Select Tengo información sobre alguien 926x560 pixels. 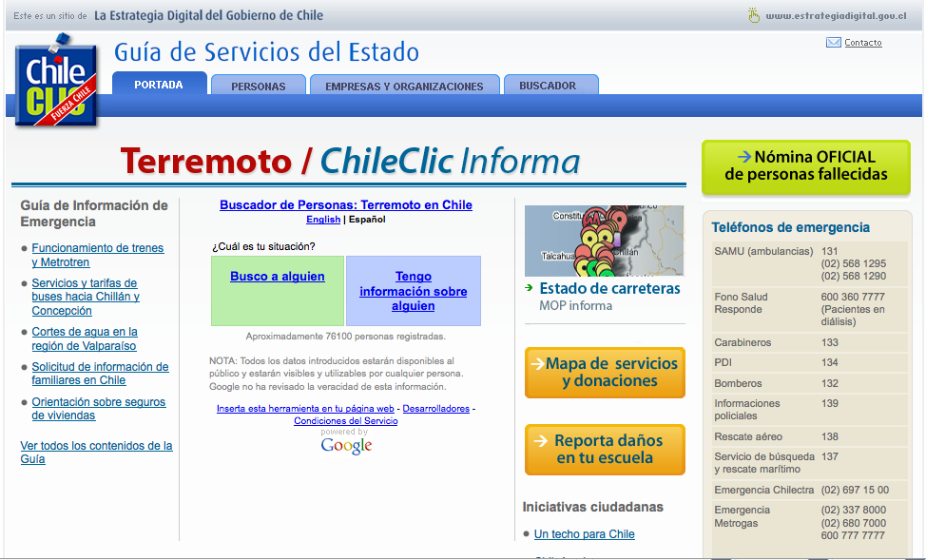tap(413, 291)
